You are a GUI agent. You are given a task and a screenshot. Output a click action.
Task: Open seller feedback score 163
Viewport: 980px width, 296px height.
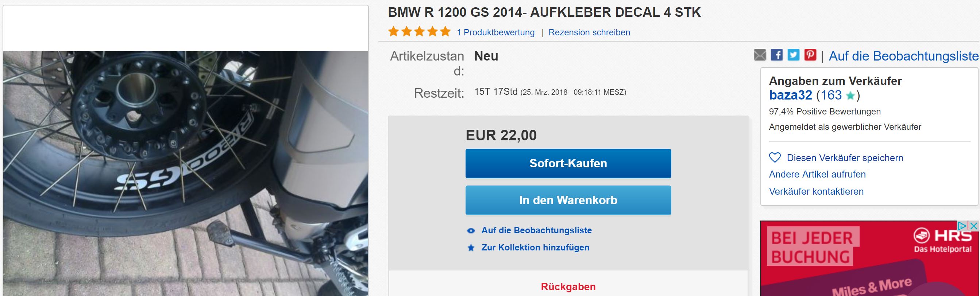click(831, 95)
